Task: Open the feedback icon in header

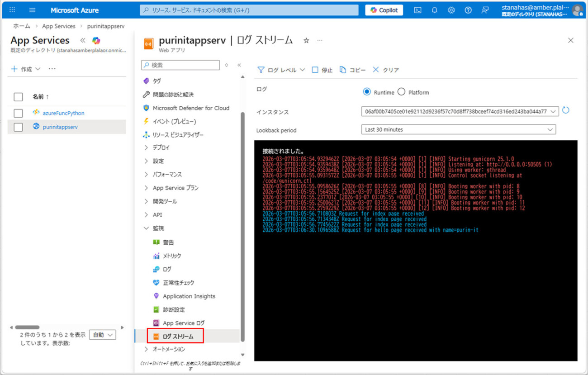Action: coord(485,10)
